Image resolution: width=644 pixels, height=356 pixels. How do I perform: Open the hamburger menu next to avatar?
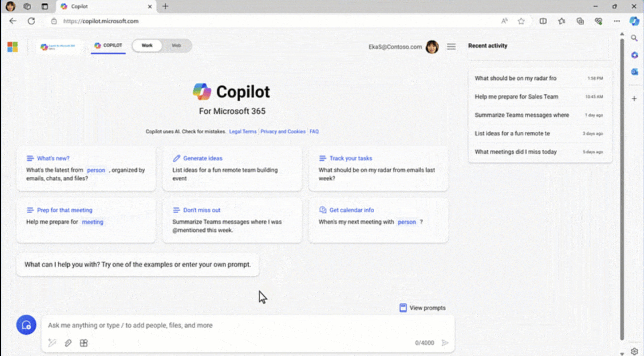click(452, 46)
